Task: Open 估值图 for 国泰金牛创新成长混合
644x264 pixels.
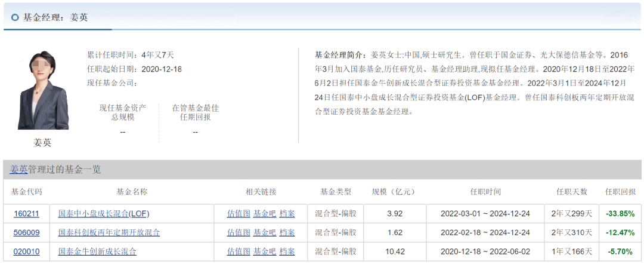Action: point(238,251)
